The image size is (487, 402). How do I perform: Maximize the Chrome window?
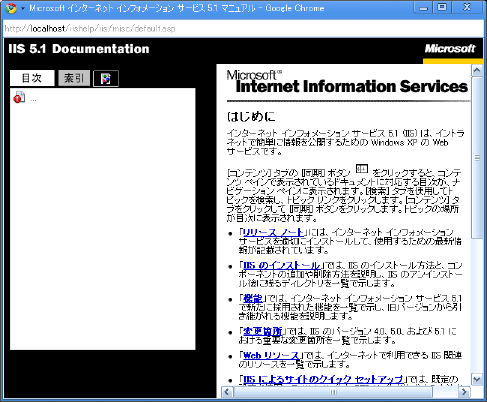tap(442, 7)
